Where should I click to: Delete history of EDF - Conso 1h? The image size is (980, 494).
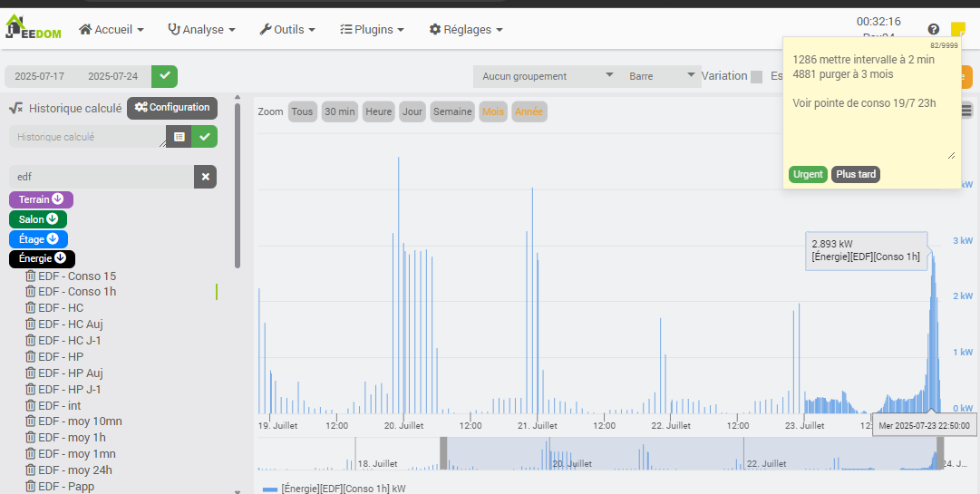coord(30,291)
